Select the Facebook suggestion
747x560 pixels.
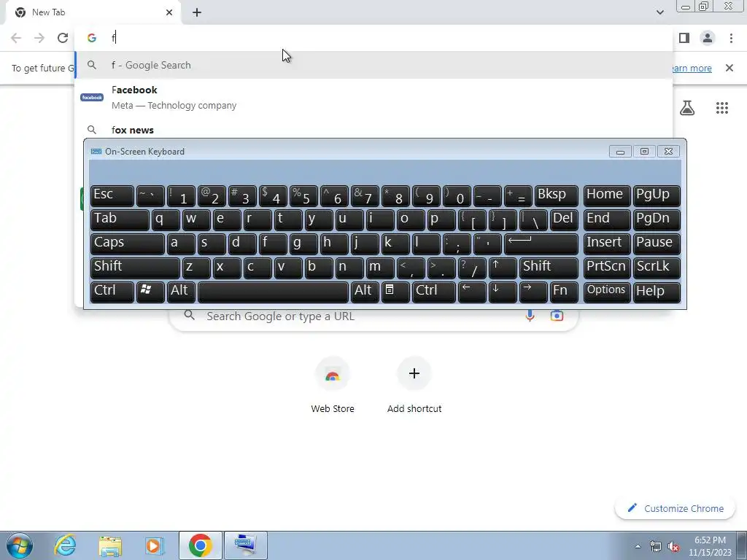(x=374, y=98)
